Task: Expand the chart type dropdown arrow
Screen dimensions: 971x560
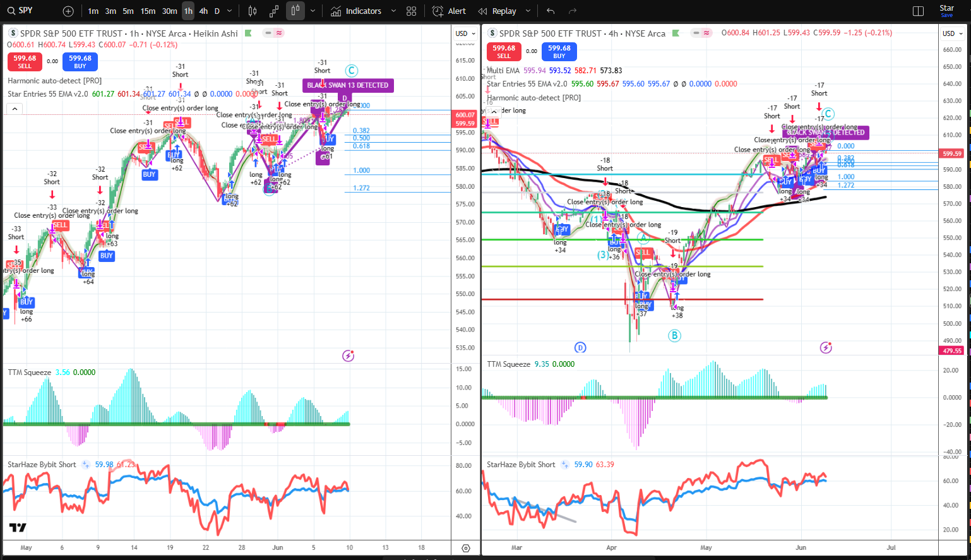Action: pos(313,11)
